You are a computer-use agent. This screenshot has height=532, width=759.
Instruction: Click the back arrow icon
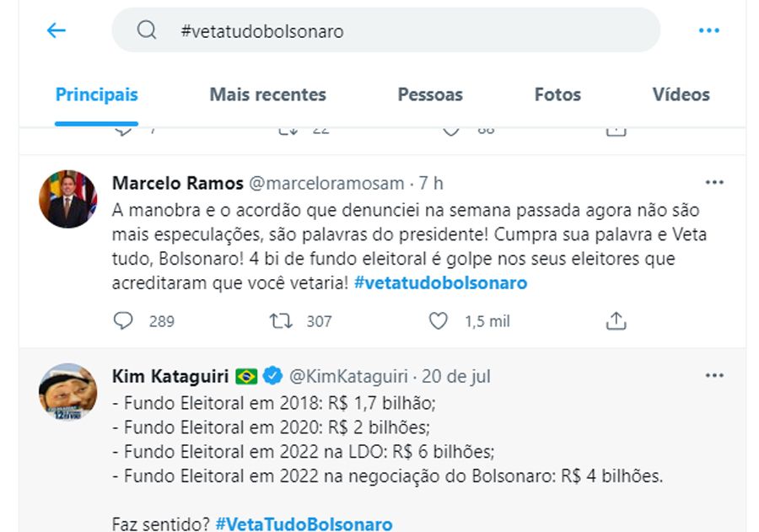56,31
